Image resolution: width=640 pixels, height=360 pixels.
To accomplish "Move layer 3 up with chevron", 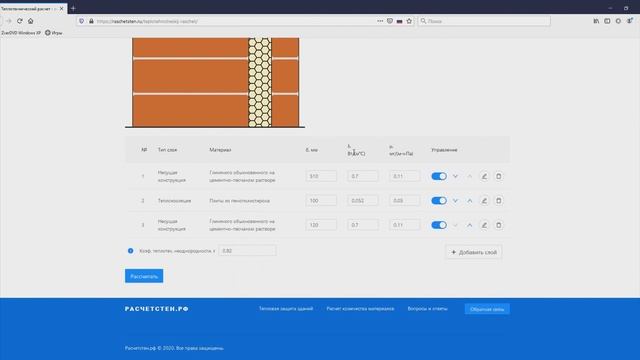I will 470,225.
